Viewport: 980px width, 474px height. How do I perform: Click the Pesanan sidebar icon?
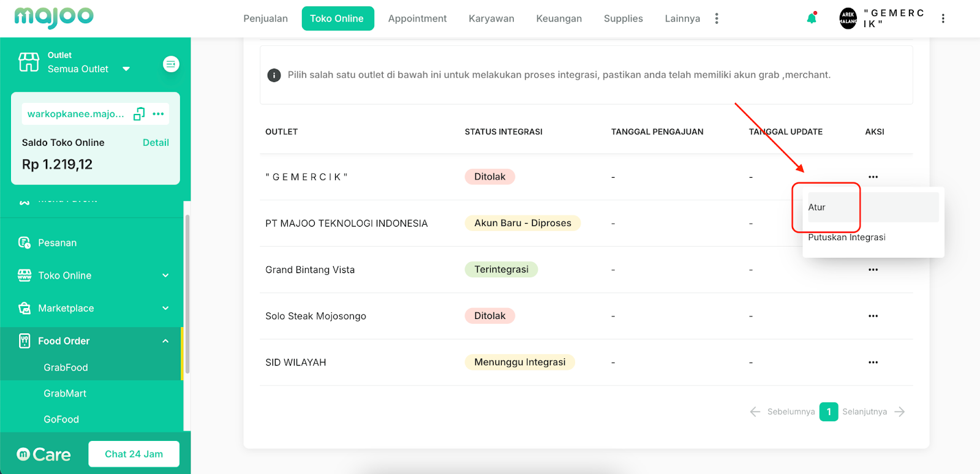[24, 243]
